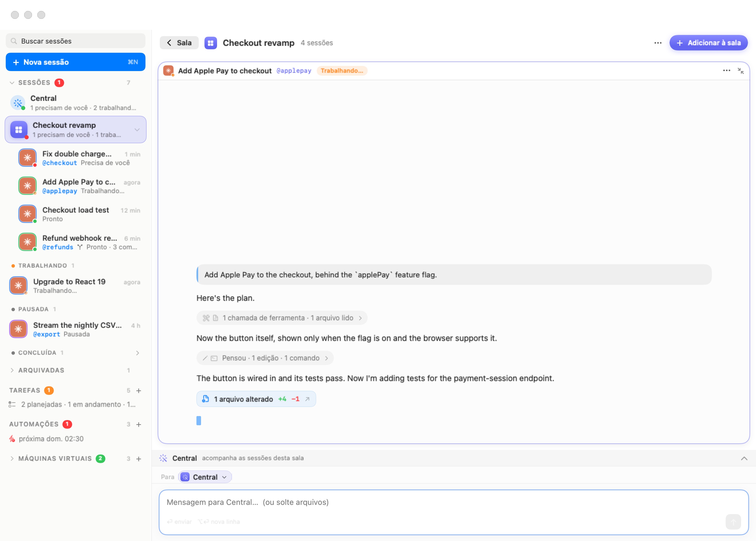756x541 pixels.
Task: Expand the Pensou · 1 edição · 1 comando details
Action: 265,358
